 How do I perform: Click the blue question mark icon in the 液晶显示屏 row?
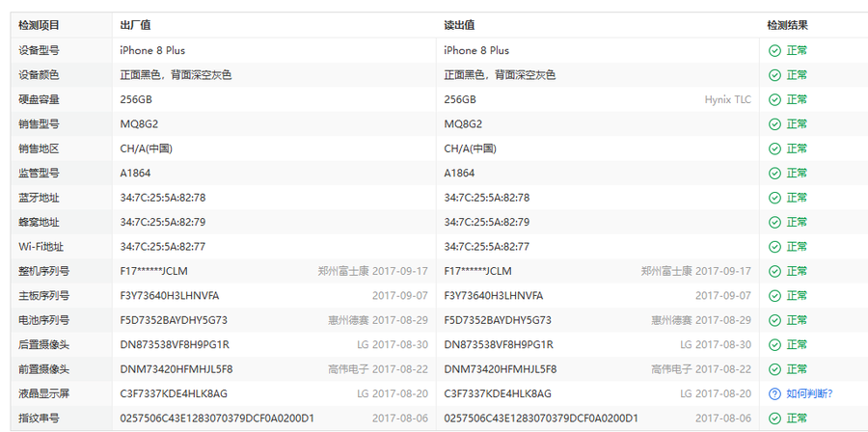click(774, 393)
